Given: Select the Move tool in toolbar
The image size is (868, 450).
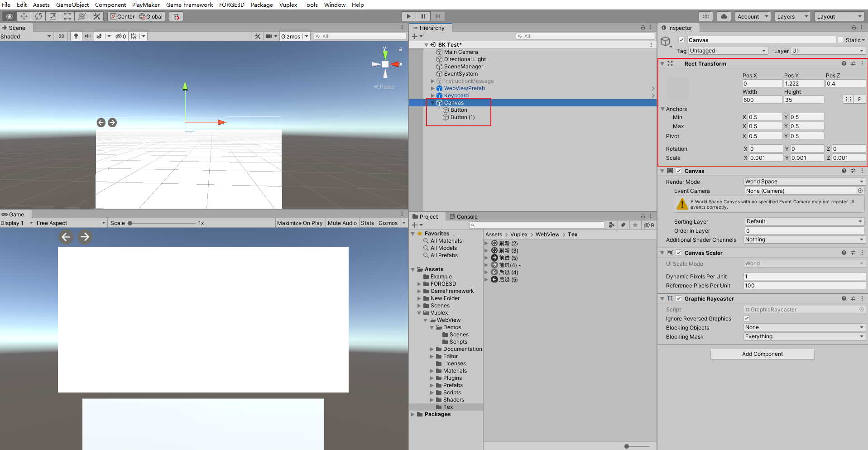Looking at the screenshot, I should [24, 16].
